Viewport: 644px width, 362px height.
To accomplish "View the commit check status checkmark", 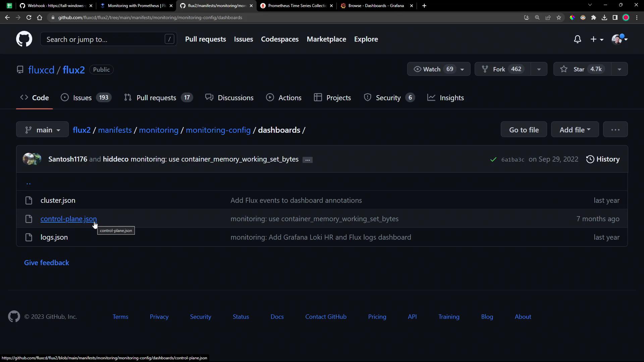I will pos(493,160).
